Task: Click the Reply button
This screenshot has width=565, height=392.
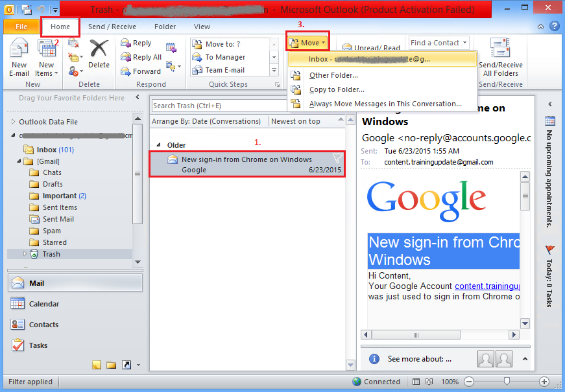Action: pos(136,43)
